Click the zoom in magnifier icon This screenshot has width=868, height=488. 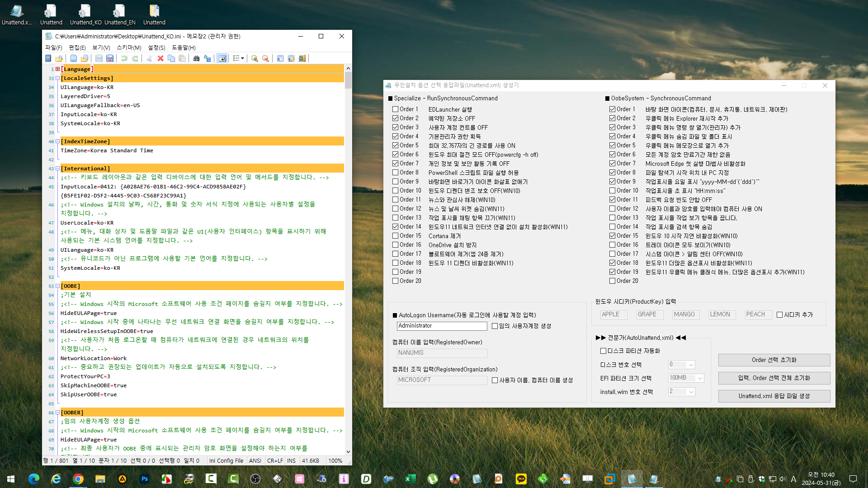click(x=255, y=58)
